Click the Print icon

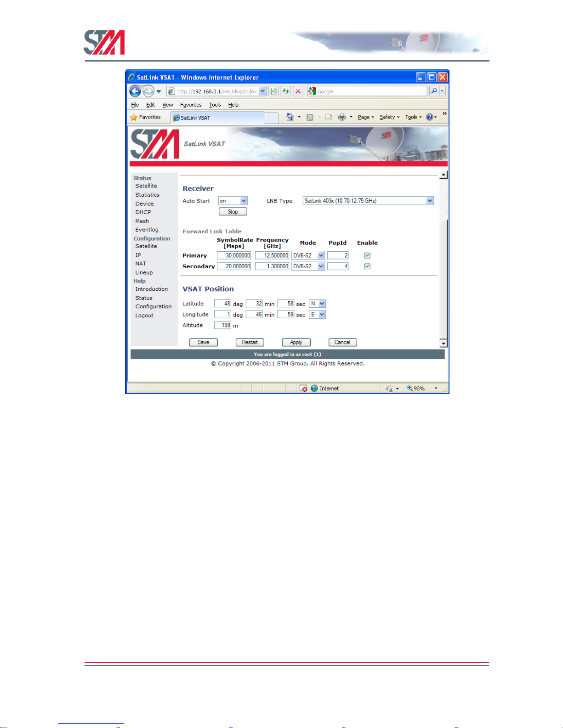[x=342, y=117]
